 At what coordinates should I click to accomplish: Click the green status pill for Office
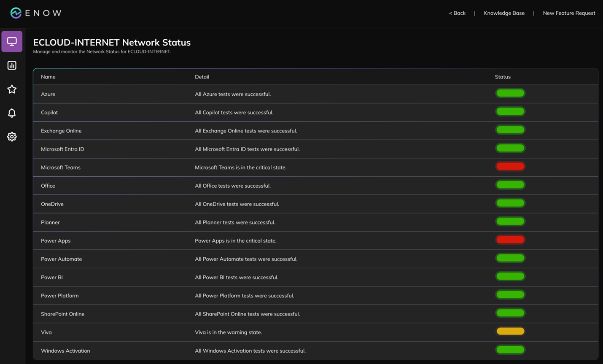tap(510, 185)
